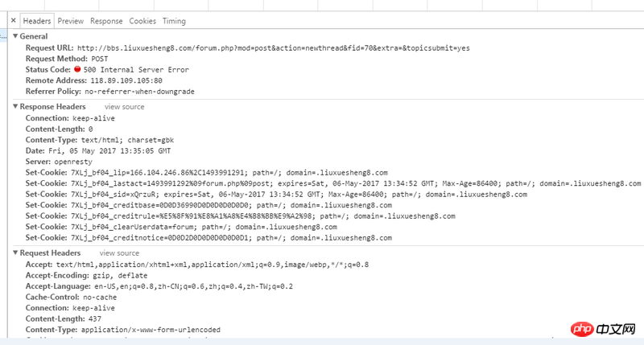
Task: Collapse the Response Headers section
Action: tap(15, 107)
